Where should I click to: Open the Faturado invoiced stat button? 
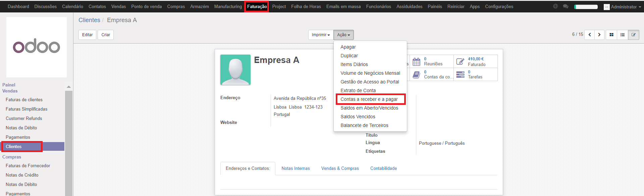coord(475,61)
